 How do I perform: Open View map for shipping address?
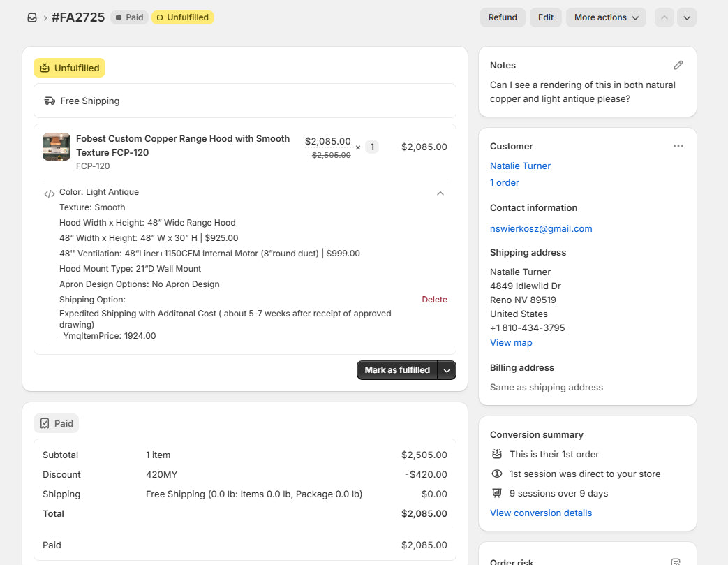pos(511,342)
